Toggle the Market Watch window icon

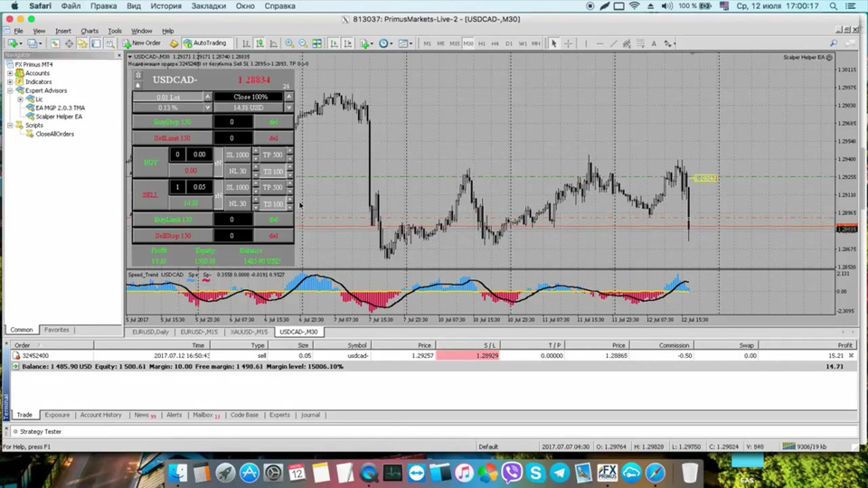(55, 43)
